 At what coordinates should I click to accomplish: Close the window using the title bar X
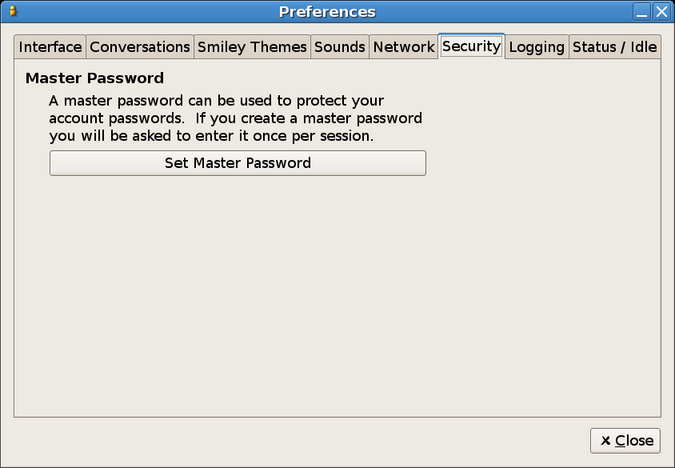point(661,11)
